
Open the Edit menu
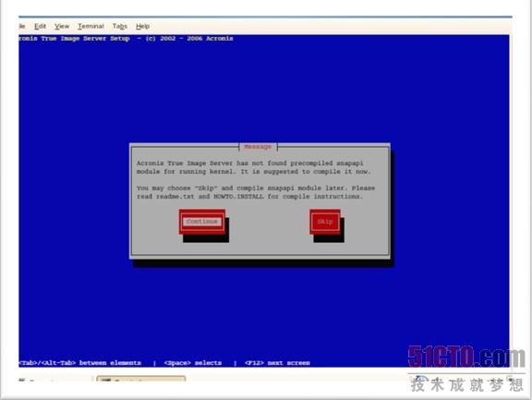pos(40,26)
